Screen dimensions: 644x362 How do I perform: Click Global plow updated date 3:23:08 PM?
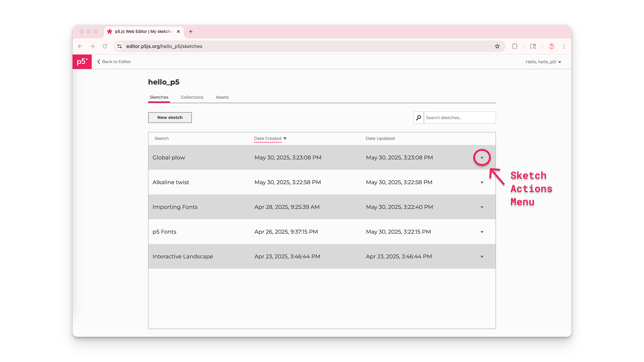399,157
